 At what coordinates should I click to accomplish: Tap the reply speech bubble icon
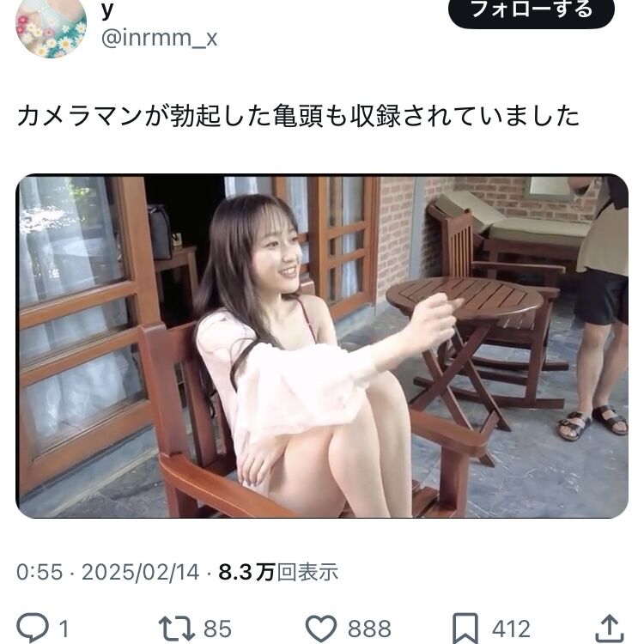coord(33,627)
